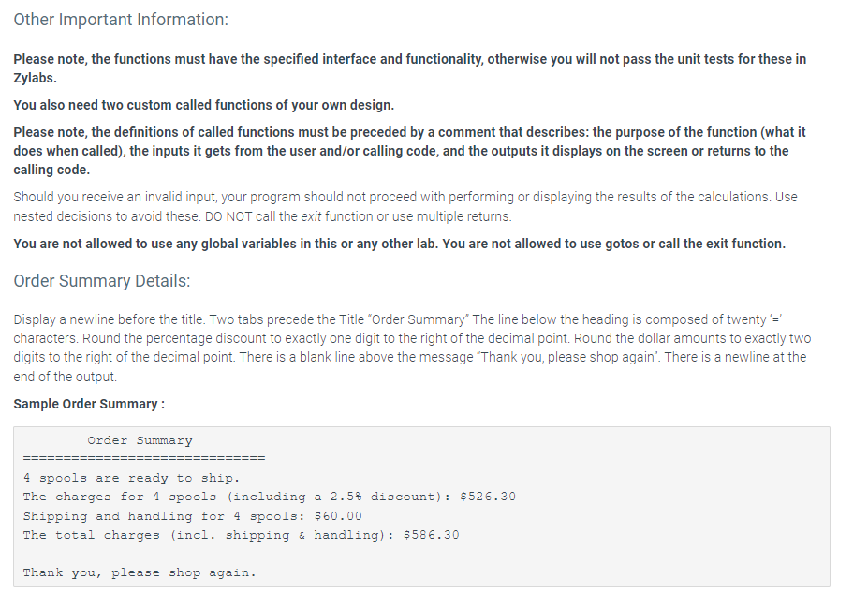Click the 'Order Summary Details:' heading
The width and height of the screenshot is (868, 594).
click(x=102, y=281)
